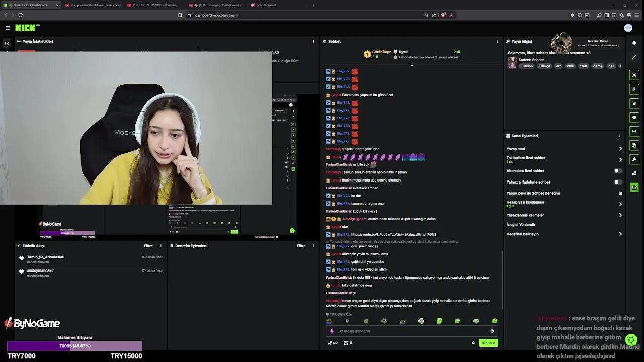This screenshot has height=362, width=644.
Task: Click ChefKimpz in gift leaderboard
Action: [x=381, y=52]
